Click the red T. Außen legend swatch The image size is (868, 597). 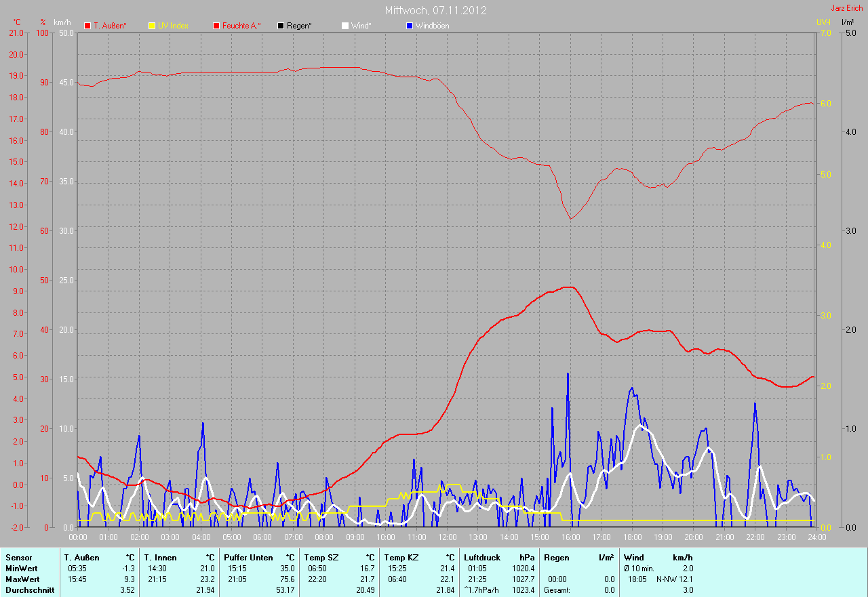87,26
